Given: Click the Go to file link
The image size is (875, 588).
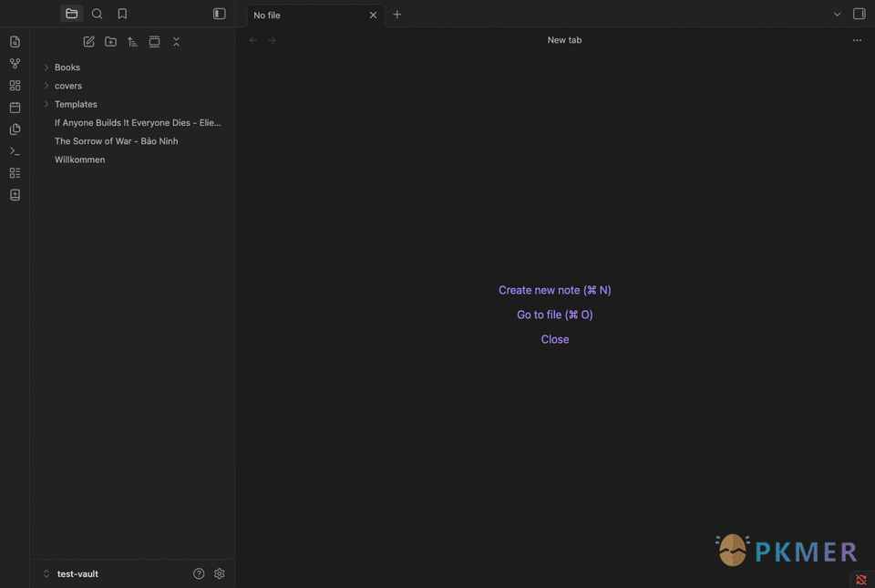Looking at the screenshot, I should pos(555,315).
